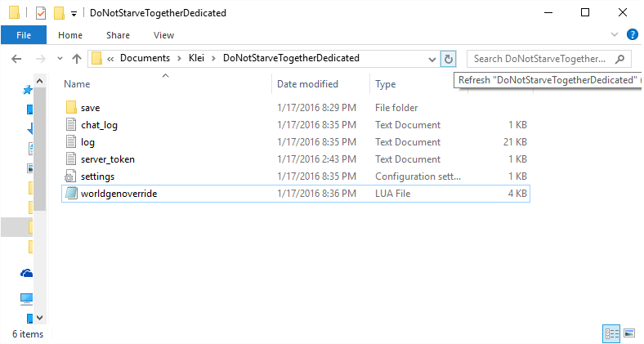Click the Back navigation arrow

pos(17,59)
